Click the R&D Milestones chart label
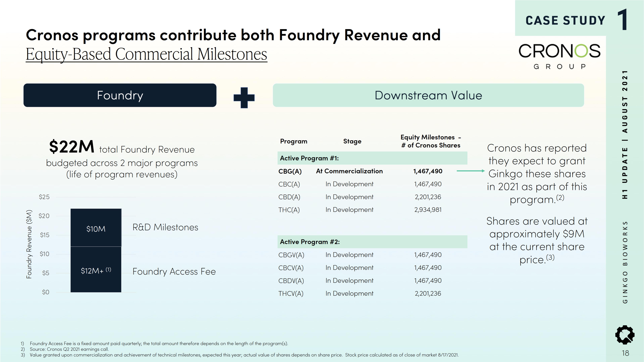Image resolution: width=644 pixels, height=362 pixels. click(165, 227)
